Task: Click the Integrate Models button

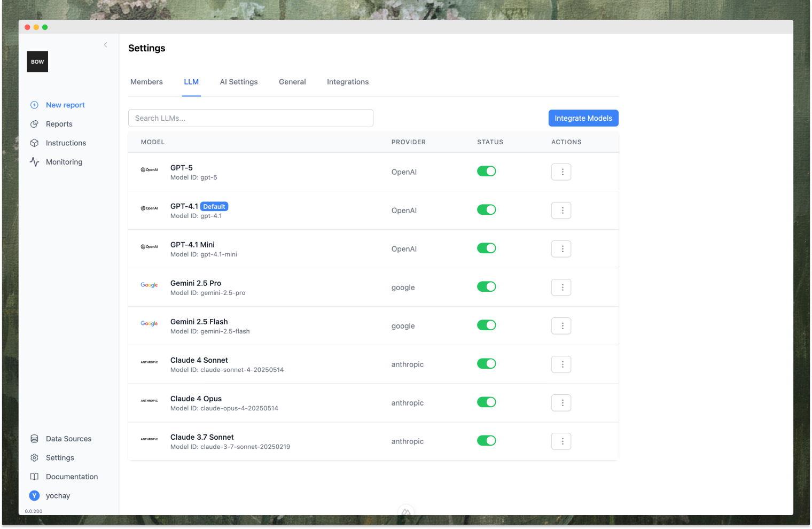Action: point(583,118)
